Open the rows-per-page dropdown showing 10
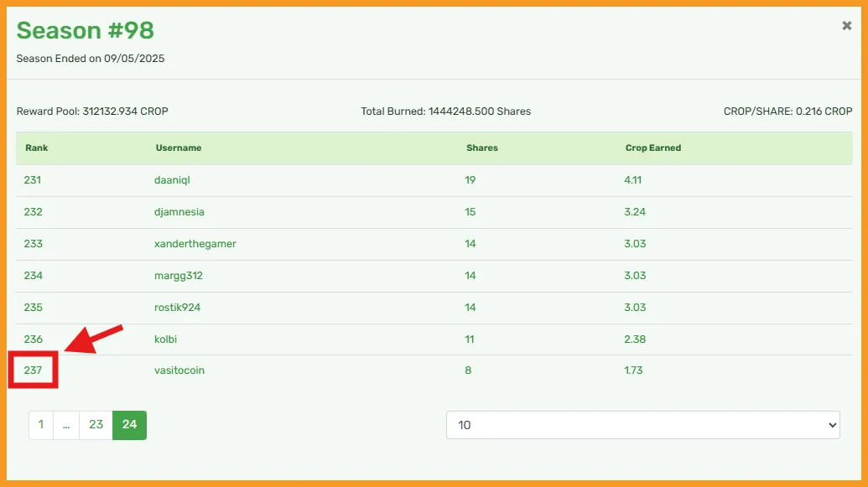Image resolution: width=868 pixels, height=487 pixels. 642,425
